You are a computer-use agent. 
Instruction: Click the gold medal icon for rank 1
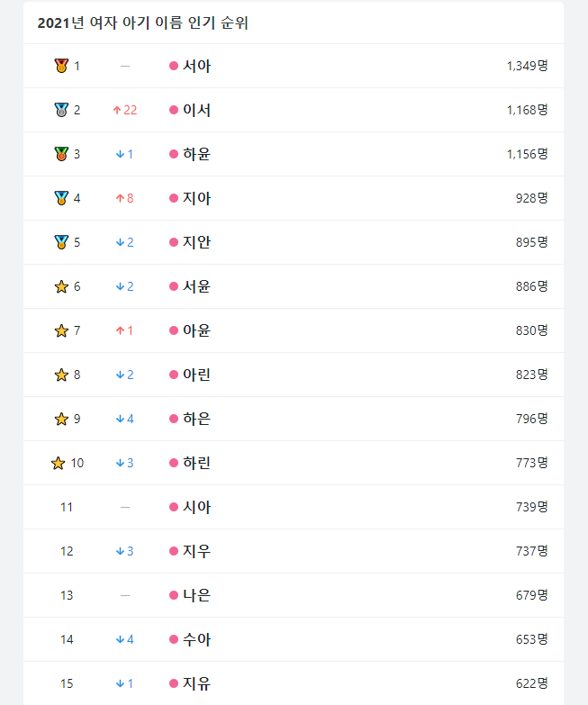61,66
